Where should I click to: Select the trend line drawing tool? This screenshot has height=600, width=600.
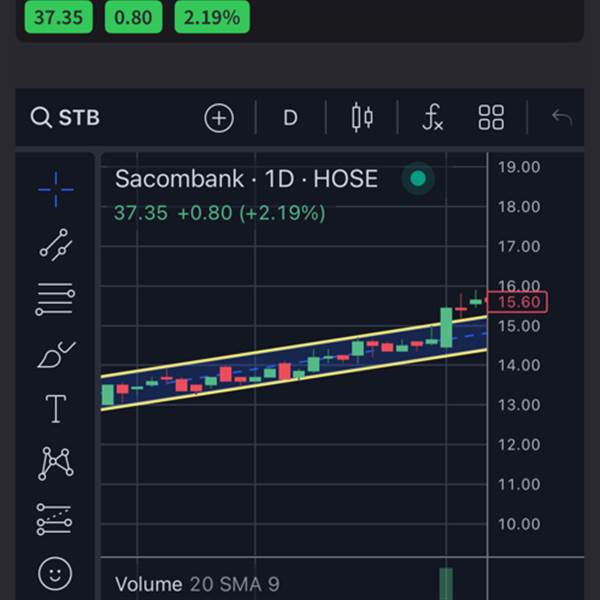tap(56, 245)
